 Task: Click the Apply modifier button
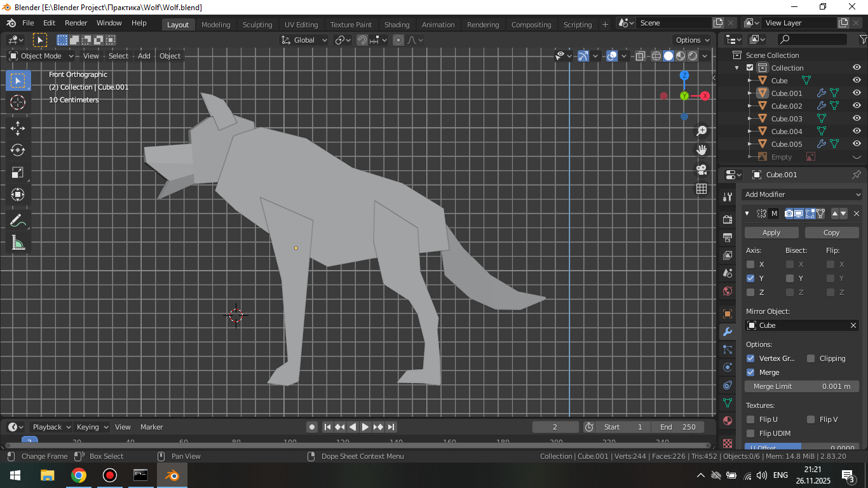[771, 233]
